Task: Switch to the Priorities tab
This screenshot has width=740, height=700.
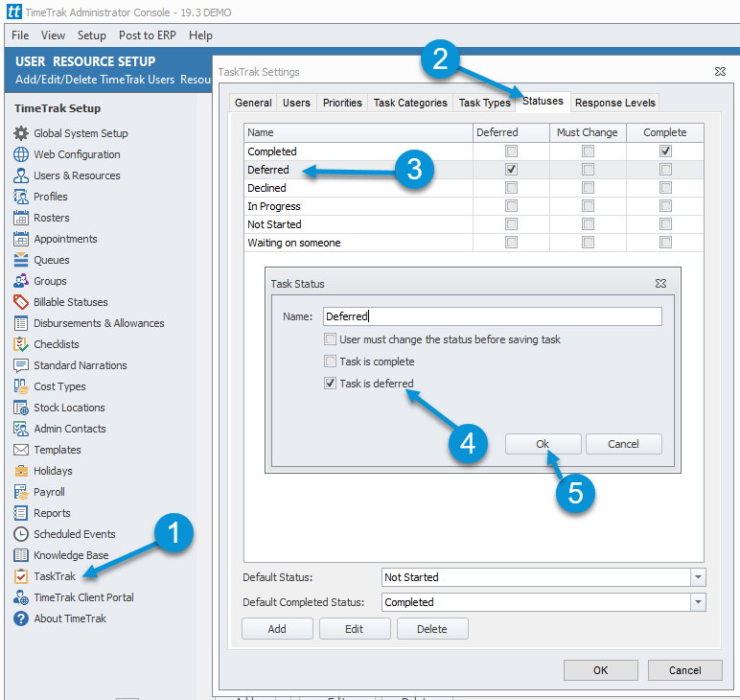Action: tap(342, 103)
